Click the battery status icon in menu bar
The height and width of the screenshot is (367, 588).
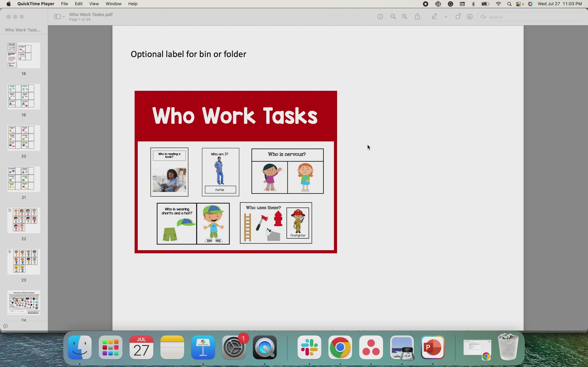[485, 4]
